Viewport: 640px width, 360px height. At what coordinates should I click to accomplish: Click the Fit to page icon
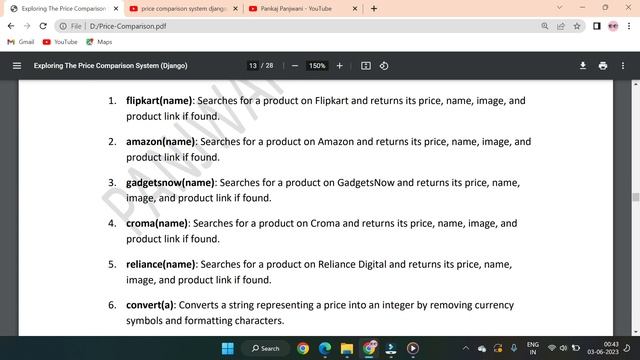point(366,66)
